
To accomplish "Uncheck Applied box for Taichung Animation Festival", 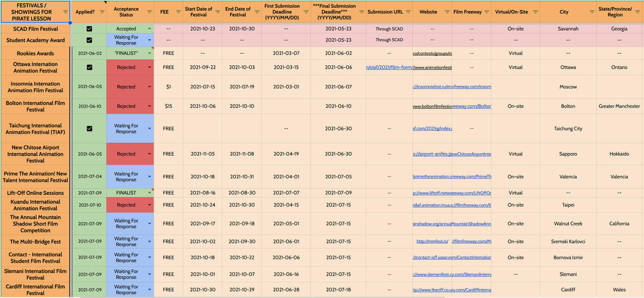I will (89, 129).
